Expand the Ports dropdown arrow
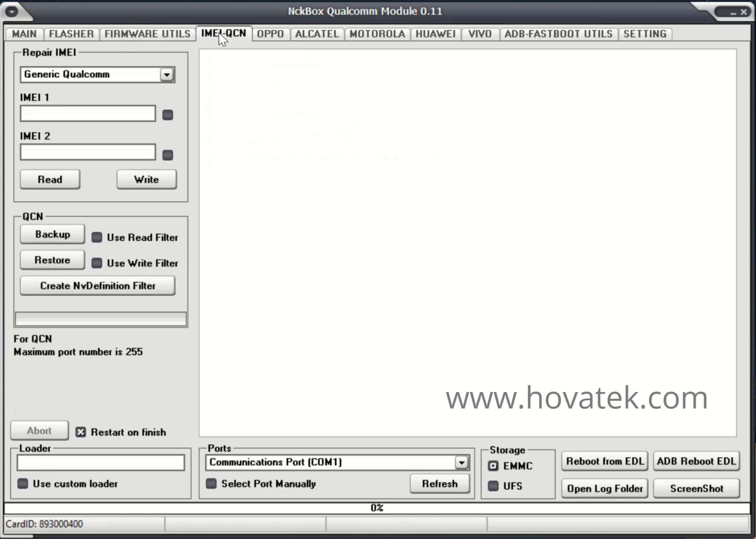The width and height of the screenshot is (756, 539). (462, 463)
